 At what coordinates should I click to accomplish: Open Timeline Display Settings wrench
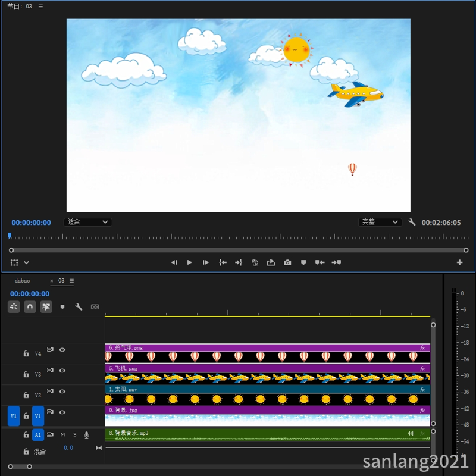coord(79,307)
